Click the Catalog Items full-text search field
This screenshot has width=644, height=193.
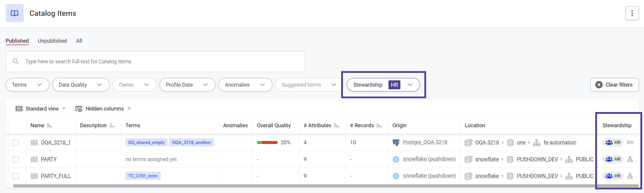click(155, 62)
